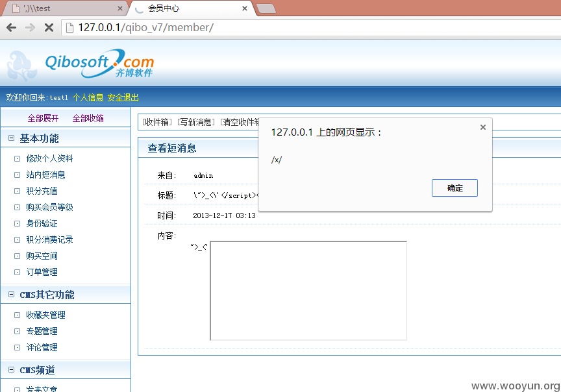The image size is (561, 392).
Task: Click the /x/ alert message text
Action: coord(276,160)
